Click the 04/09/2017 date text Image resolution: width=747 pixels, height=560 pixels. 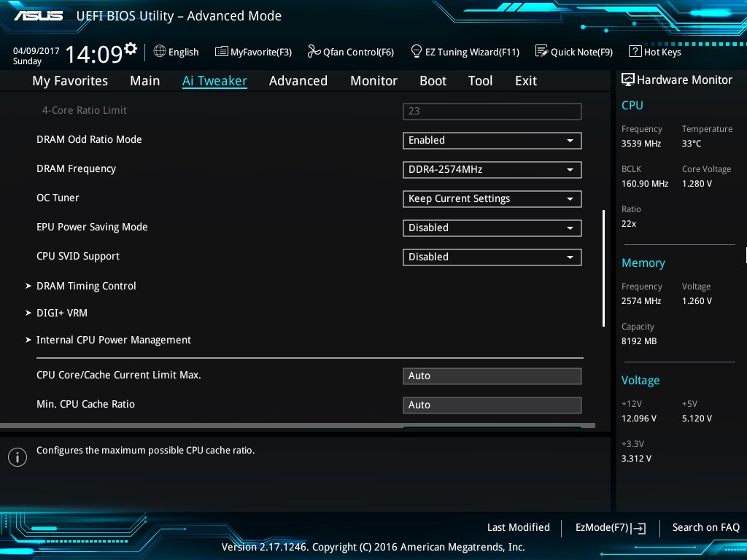(36, 50)
